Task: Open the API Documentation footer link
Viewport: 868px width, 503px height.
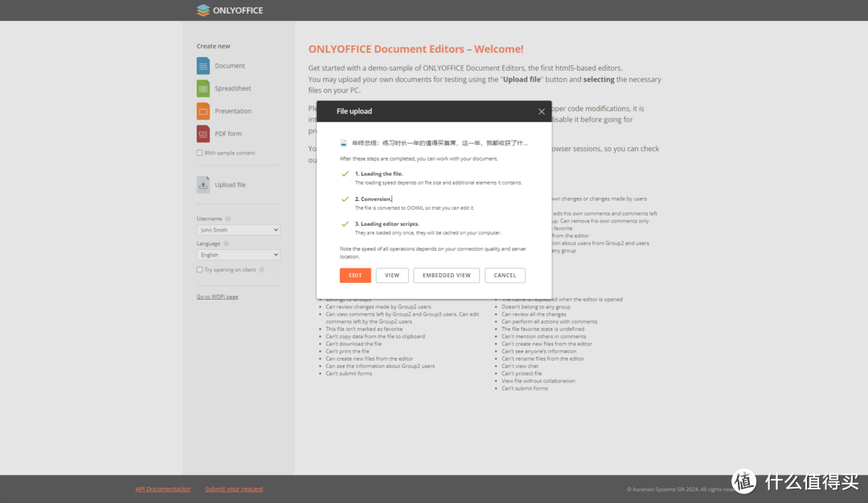Action: pyautogui.click(x=162, y=489)
